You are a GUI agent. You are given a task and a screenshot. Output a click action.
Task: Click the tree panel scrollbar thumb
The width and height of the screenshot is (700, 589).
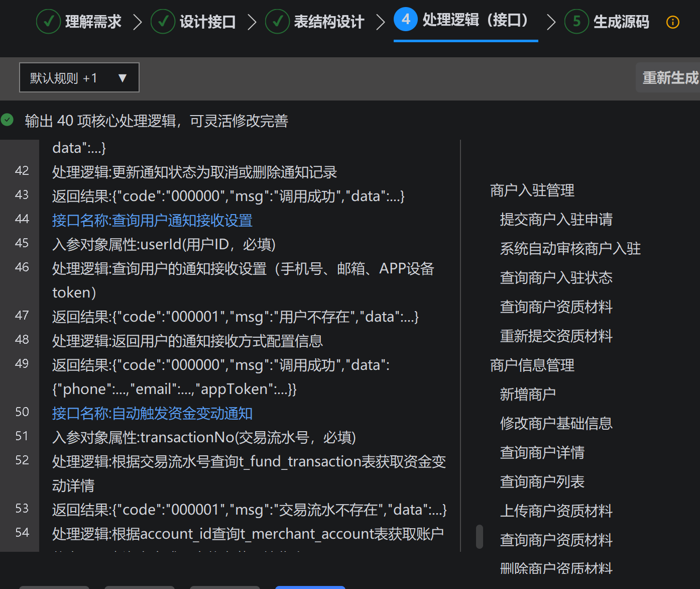coord(480,537)
